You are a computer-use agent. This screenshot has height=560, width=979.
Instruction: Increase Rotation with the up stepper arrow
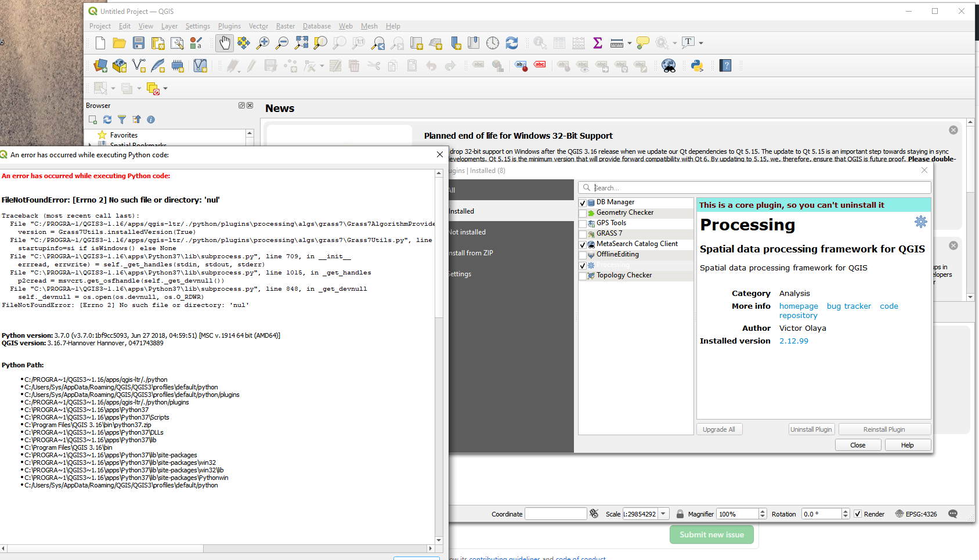tap(846, 511)
